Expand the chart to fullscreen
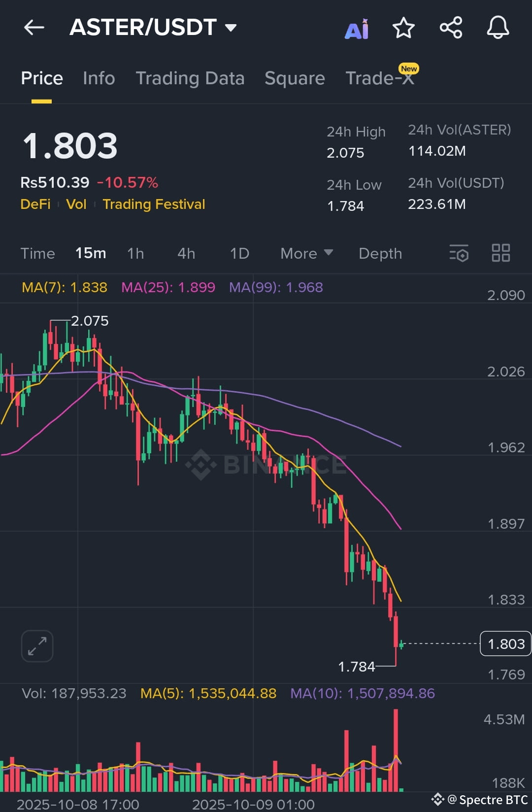 (x=37, y=645)
